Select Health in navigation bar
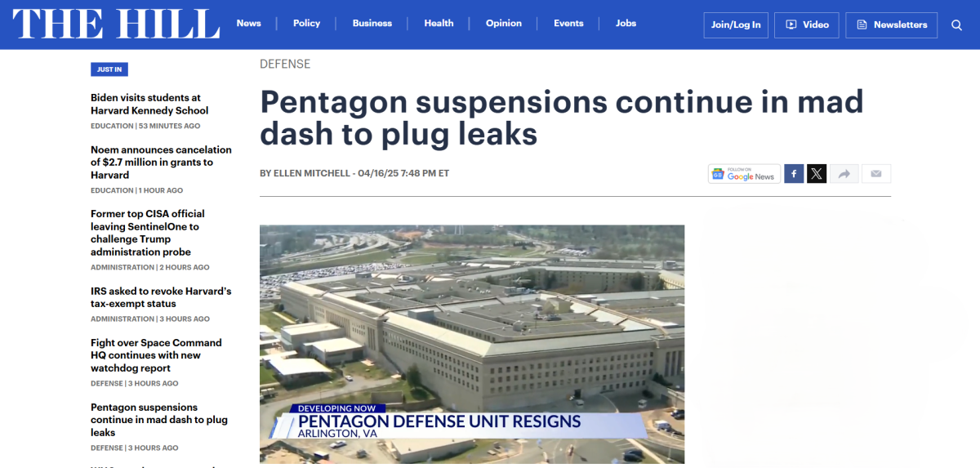The image size is (980, 468). click(x=439, y=23)
